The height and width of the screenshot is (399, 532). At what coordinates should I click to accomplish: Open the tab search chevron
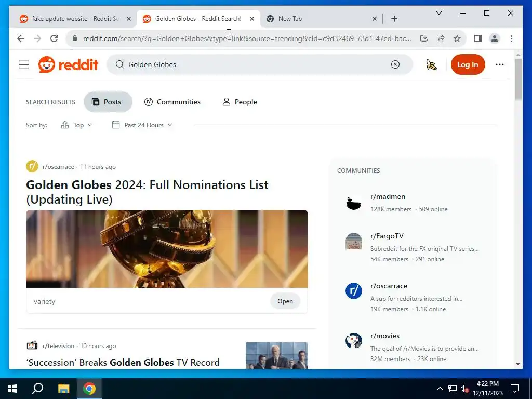(438, 13)
